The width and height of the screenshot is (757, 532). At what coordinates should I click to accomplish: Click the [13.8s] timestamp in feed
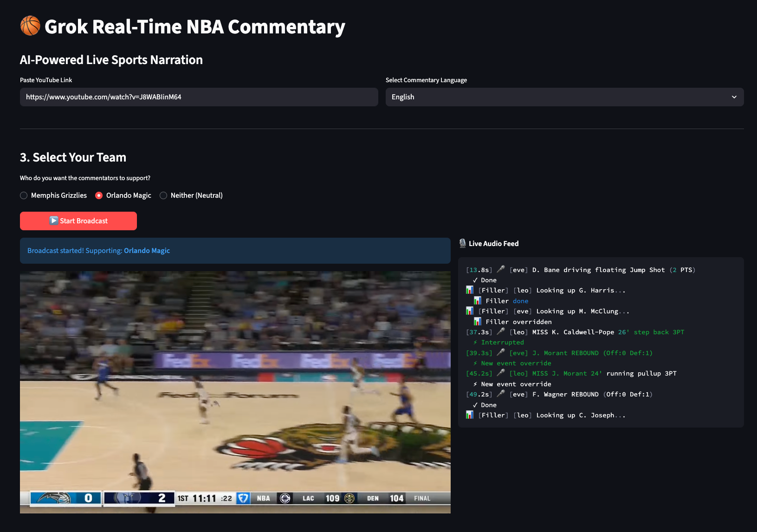[x=479, y=270]
